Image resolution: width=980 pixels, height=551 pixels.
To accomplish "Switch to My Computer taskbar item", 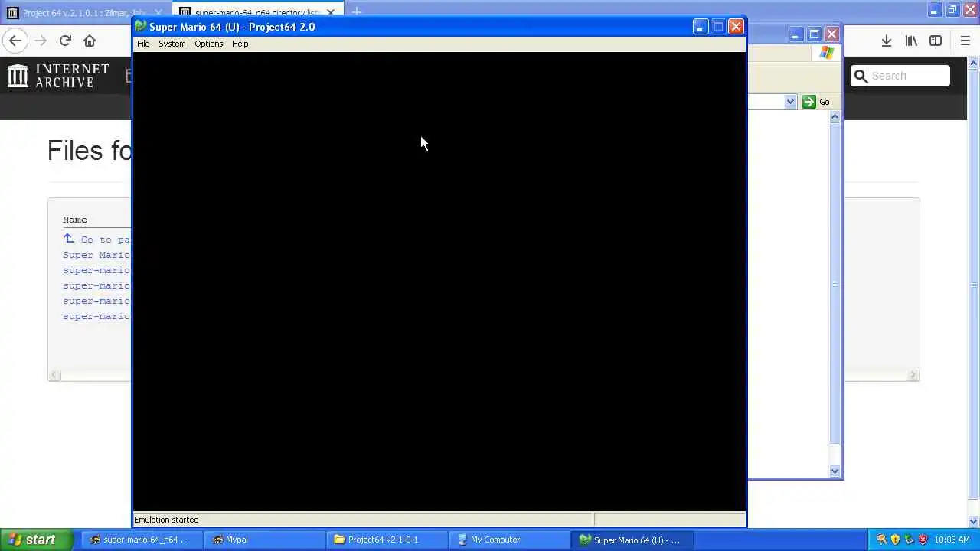I will (509, 540).
